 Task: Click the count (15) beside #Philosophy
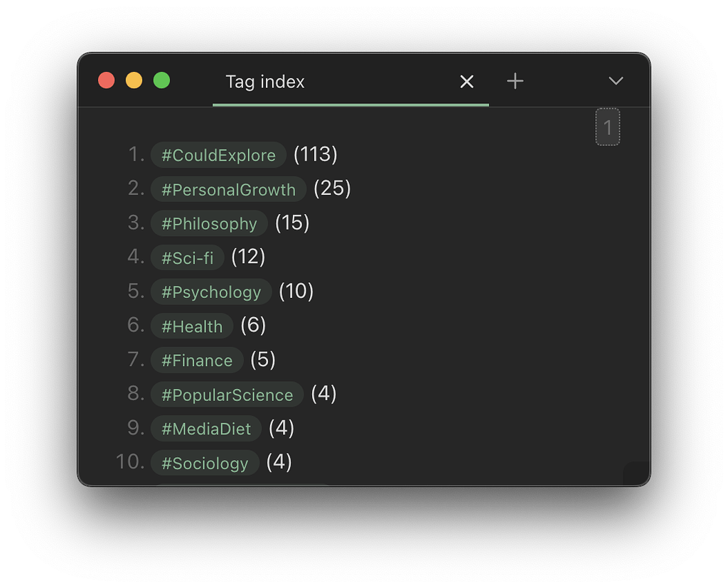292,223
